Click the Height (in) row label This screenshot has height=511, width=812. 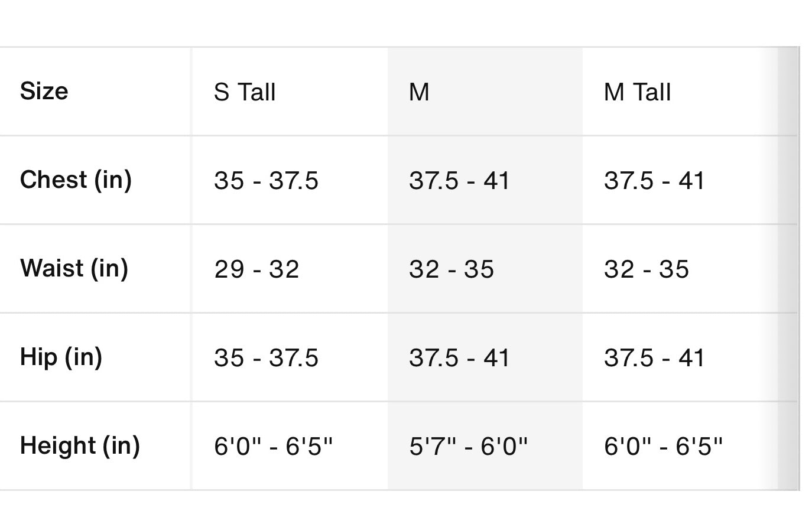click(x=80, y=445)
